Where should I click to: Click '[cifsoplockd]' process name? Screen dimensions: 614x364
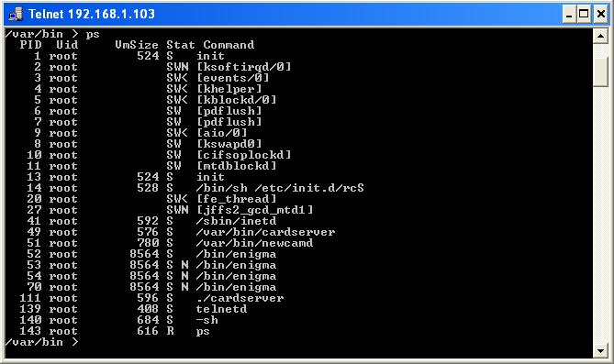coord(244,155)
